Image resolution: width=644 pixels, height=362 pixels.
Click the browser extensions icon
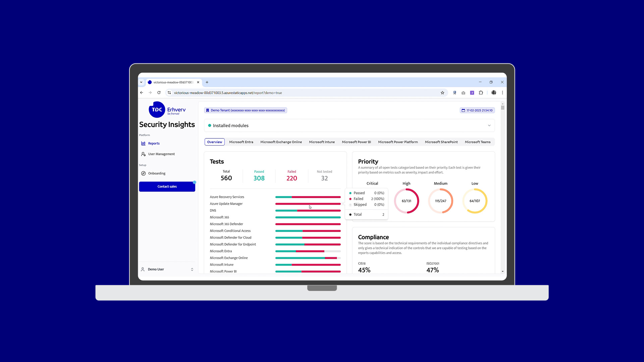coord(481,93)
